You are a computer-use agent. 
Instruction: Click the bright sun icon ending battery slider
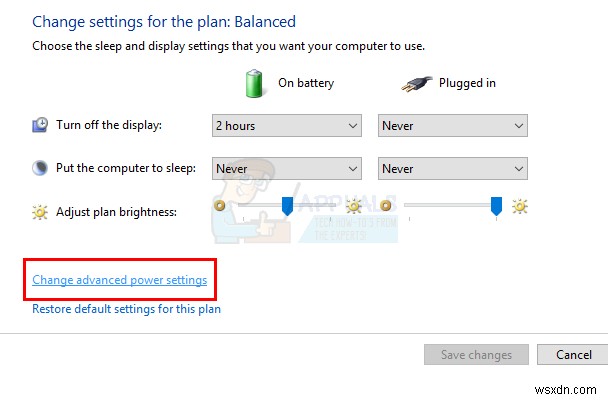tap(353, 207)
